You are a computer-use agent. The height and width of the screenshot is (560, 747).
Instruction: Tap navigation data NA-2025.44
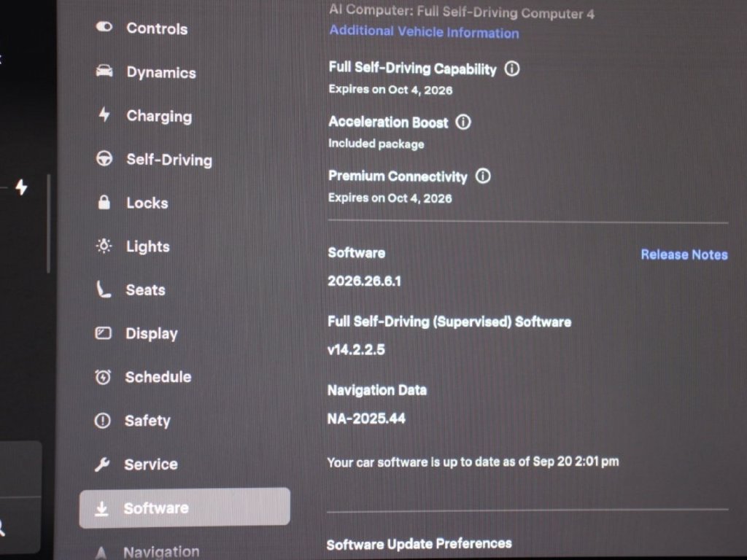coord(366,419)
